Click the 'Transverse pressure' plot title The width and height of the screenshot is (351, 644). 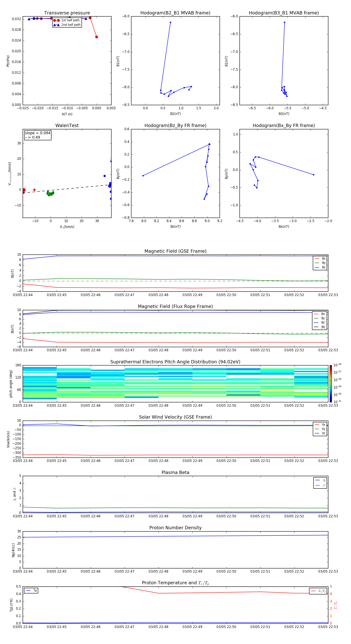coord(67,13)
